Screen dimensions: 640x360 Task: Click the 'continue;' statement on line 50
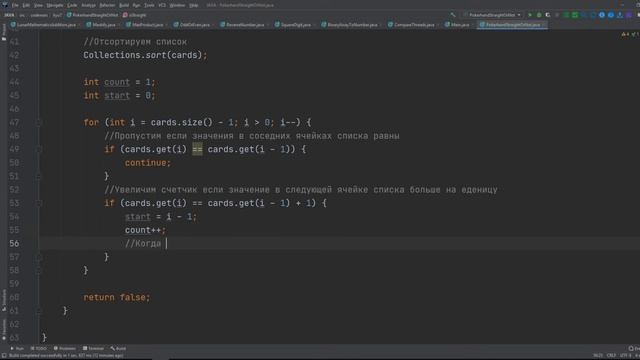point(148,163)
